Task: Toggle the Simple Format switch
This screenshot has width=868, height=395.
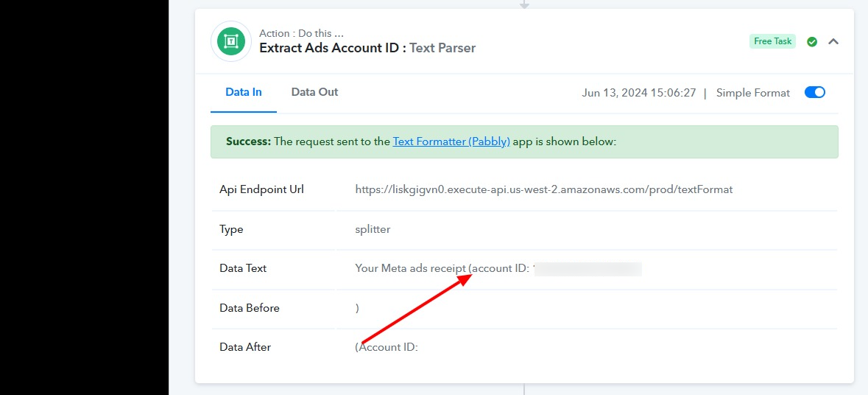Action: pos(814,93)
